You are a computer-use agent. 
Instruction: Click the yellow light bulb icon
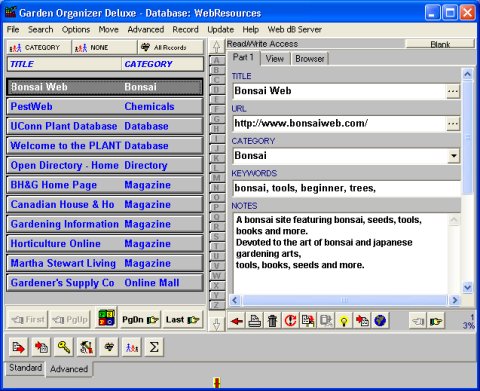(x=344, y=321)
